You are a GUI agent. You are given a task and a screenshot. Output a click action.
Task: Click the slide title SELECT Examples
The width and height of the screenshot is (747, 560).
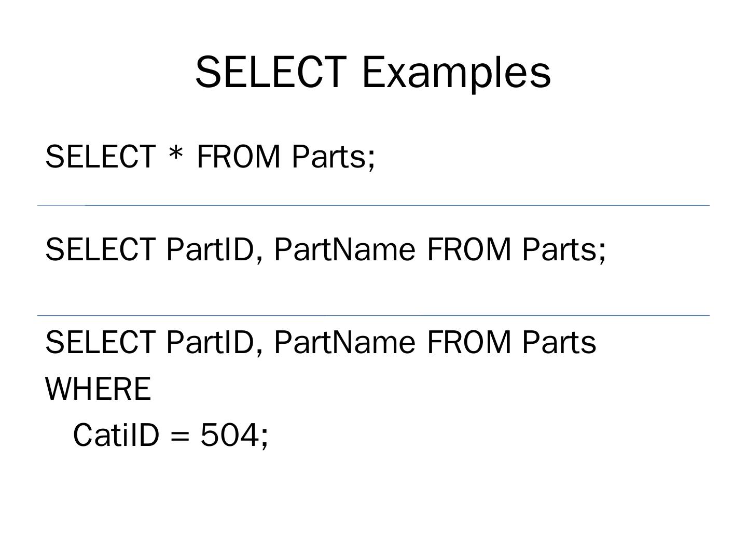[x=372, y=72]
